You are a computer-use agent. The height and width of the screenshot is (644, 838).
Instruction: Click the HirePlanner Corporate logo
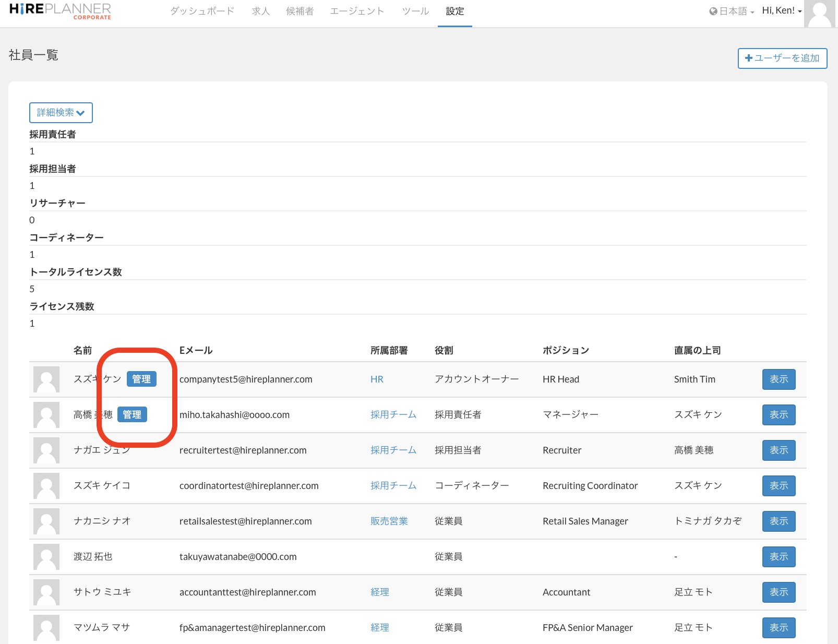pos(60,11)
